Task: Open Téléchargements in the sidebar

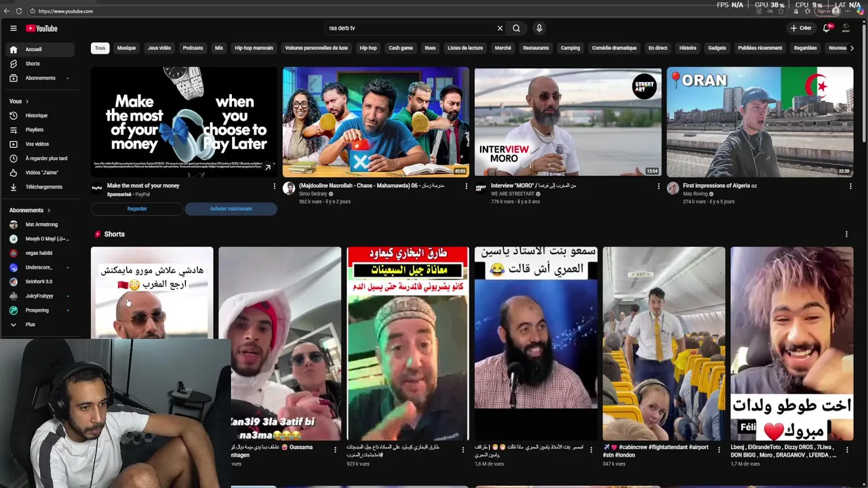Action: tap(41, 186)
